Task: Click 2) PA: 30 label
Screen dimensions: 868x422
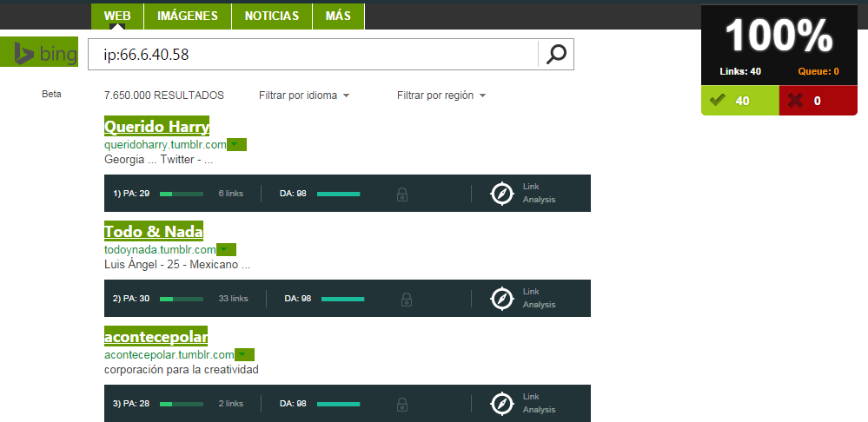Action: pos(131,299)
